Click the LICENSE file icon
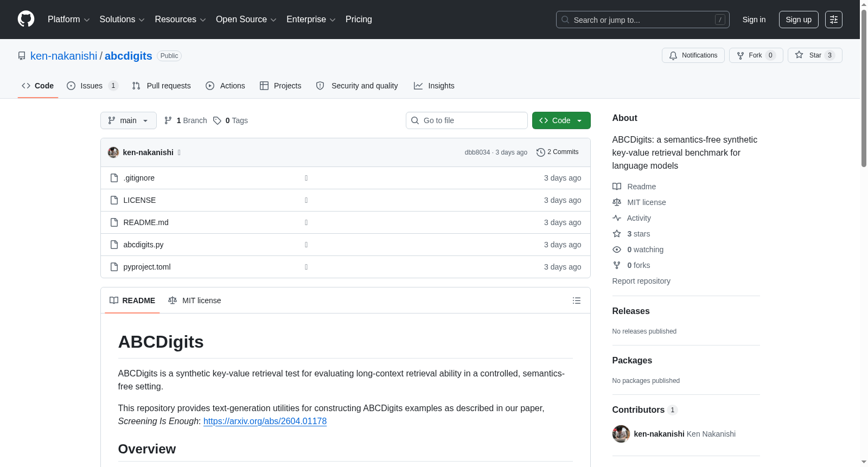 [114, 200]
